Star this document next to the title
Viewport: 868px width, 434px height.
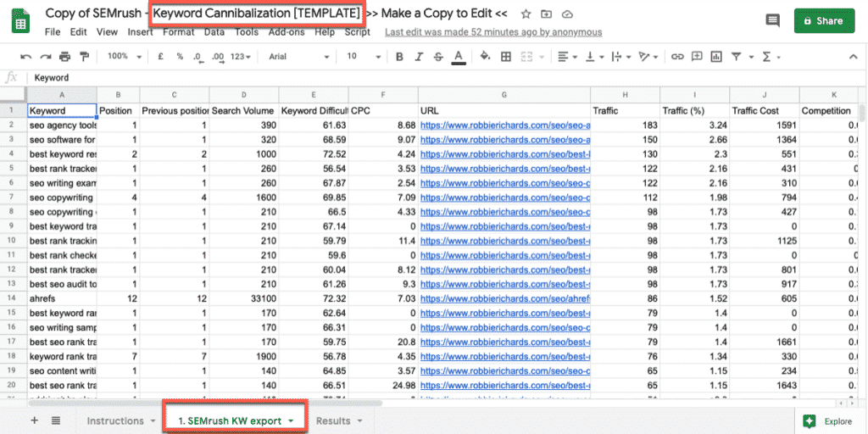pos(526,14)
